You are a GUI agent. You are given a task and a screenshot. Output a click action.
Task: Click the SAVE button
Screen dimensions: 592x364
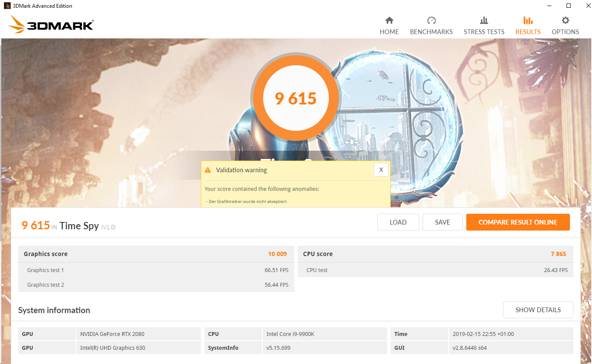point(442,222)
